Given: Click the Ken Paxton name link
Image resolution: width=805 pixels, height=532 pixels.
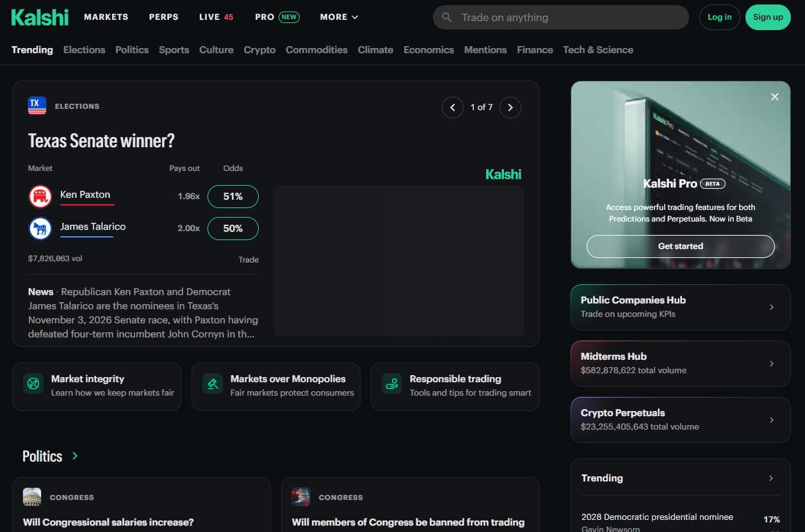Looking at the screenshot, I should [85, 195].
